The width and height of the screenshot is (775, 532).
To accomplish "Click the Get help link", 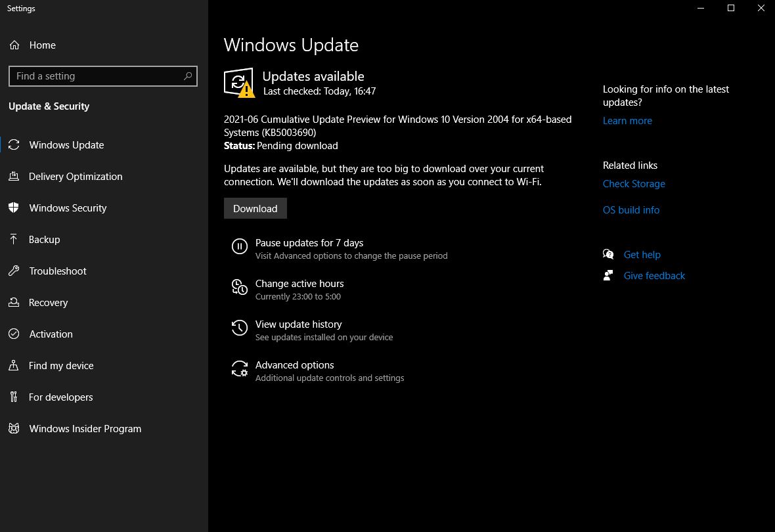I will (x=642, y=254).
